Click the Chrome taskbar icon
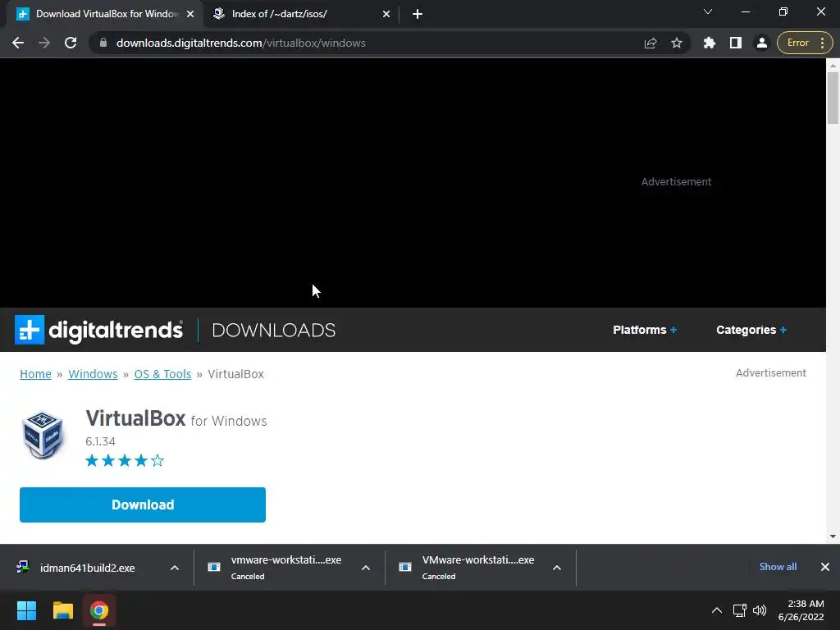The width and height of the screenshot is (840, 630). (x=99, y=610)
